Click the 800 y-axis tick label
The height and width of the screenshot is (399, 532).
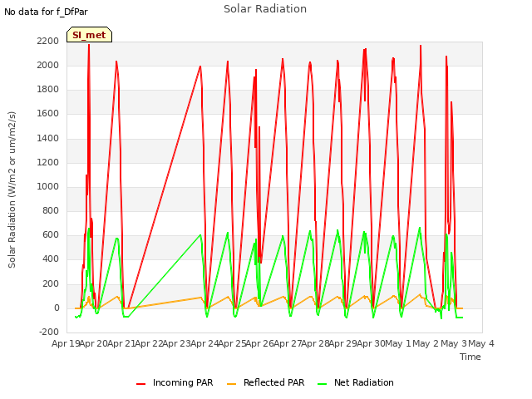click(x=51, y=211)
